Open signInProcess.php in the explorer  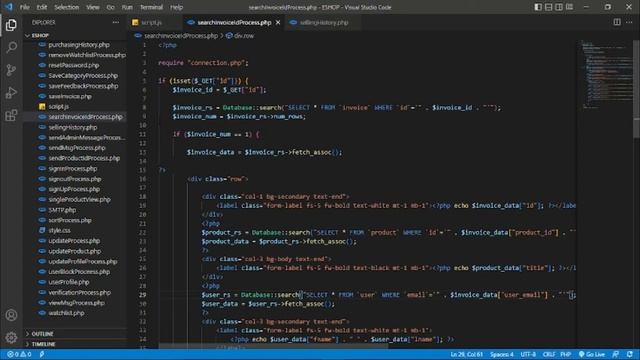[x=73, y=169]
